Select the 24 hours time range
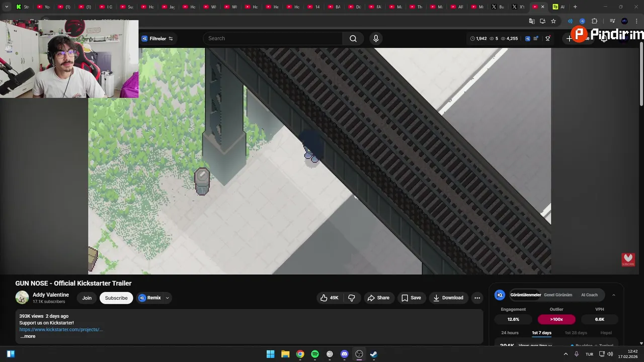The image size is (644, 362). point(510,333)
